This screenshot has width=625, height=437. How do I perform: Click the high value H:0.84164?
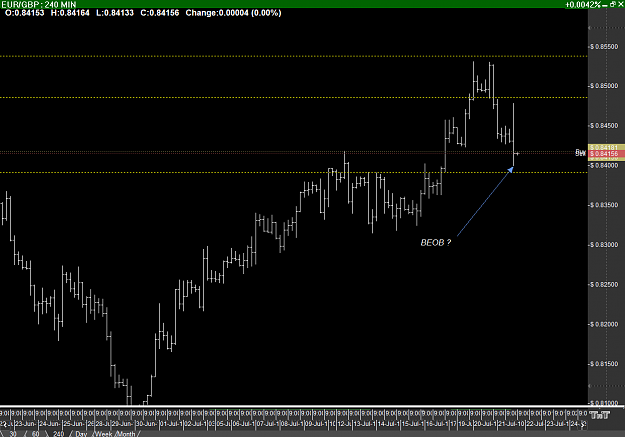pos(70,13)
